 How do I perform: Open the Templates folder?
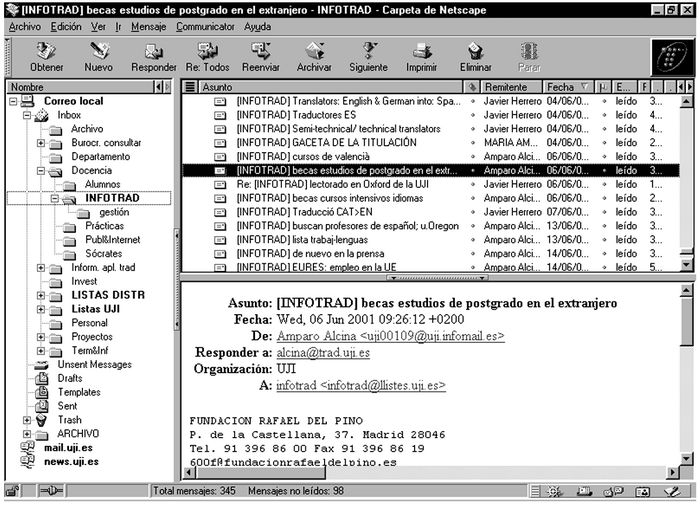[x=79, y=392]
